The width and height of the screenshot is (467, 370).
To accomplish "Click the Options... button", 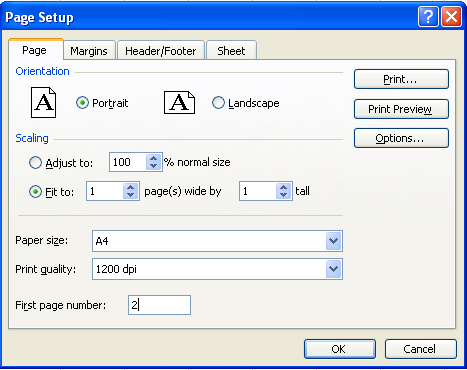I will (401, 138).
